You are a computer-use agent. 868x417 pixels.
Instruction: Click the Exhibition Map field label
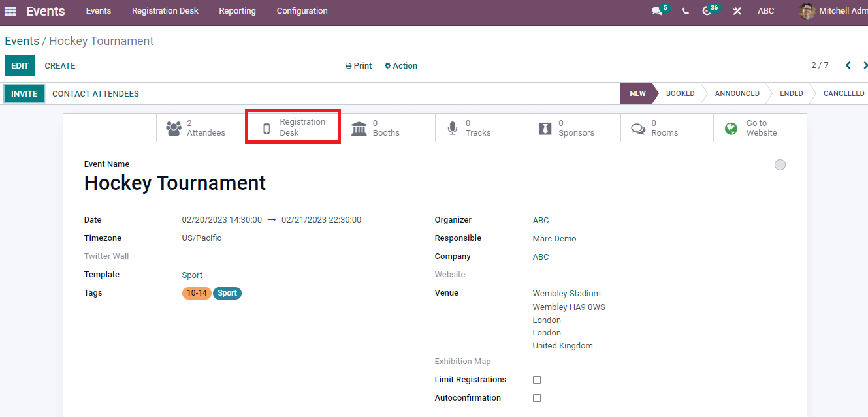point(462,362)
